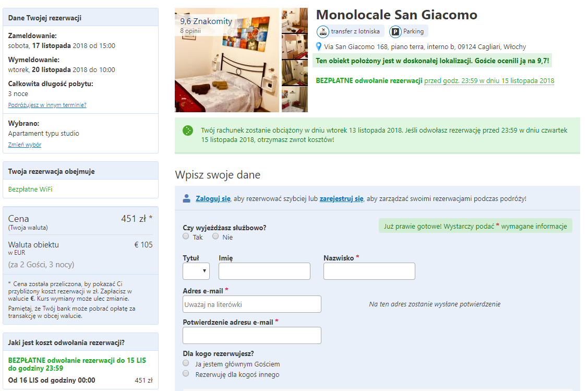Click the Zaloguj się link
Image resolution: width=588 pixels, height=391 pixels.
point(213,198)
